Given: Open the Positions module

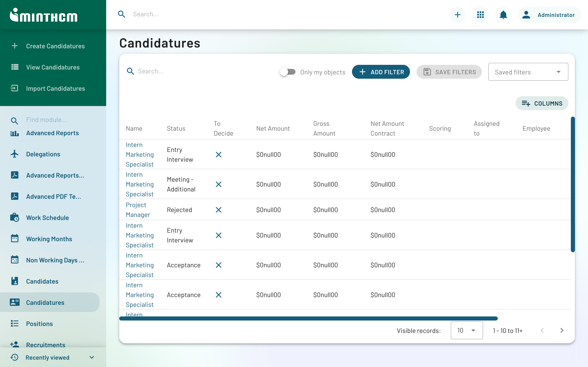Looking at the screenshot, I should 39,324.
